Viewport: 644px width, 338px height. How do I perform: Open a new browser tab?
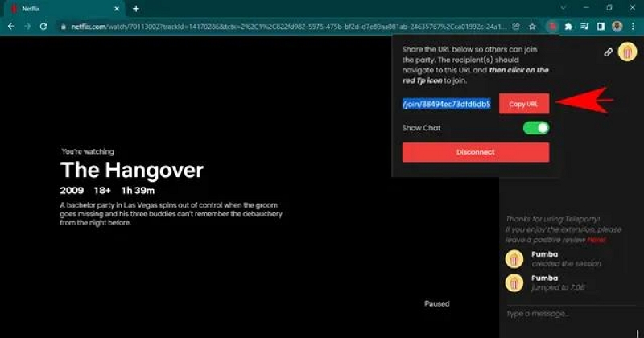click(x=136, y=8)
